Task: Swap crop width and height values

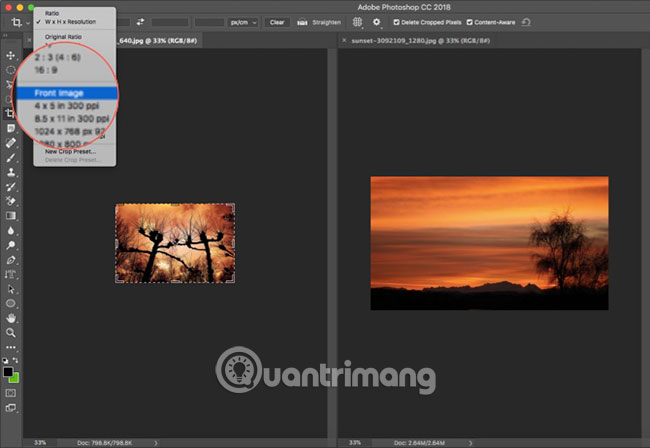Action: pos(141,22)
